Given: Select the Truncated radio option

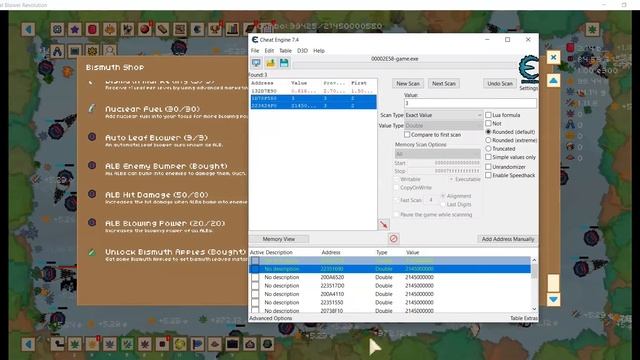Looking at the screenshot, I should [488, 149].
